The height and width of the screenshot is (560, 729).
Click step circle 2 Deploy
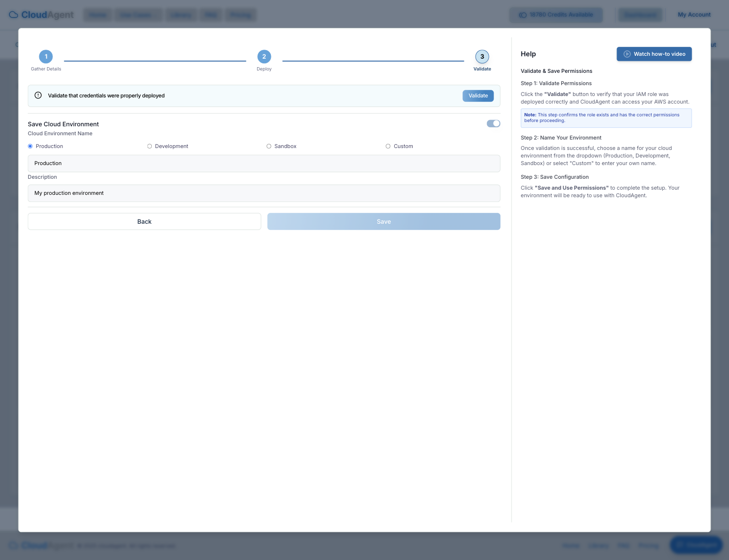tap(264, 56)
